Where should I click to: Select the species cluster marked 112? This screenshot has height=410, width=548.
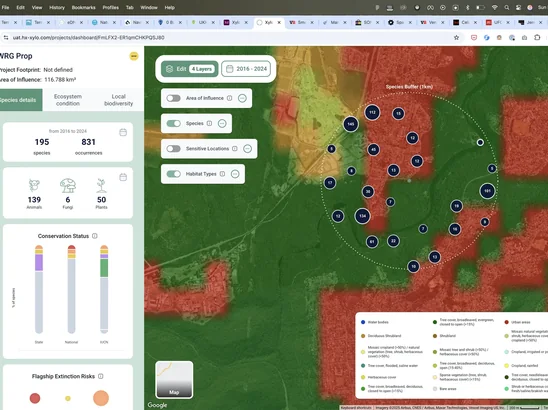372,113
